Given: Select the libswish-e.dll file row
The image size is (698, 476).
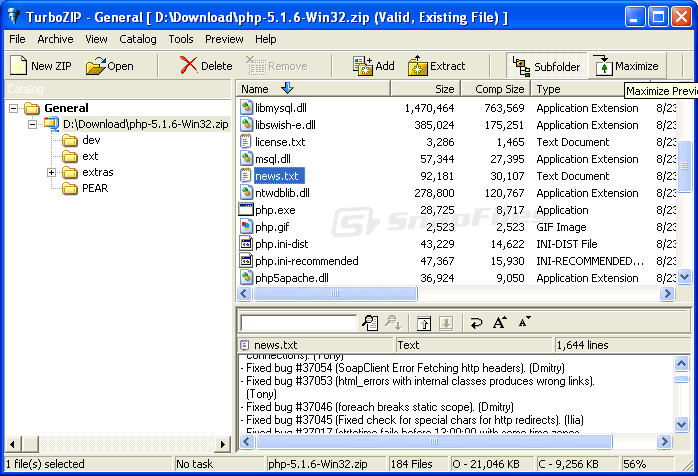Looking at the screenshot, I should tap(456, 125).
